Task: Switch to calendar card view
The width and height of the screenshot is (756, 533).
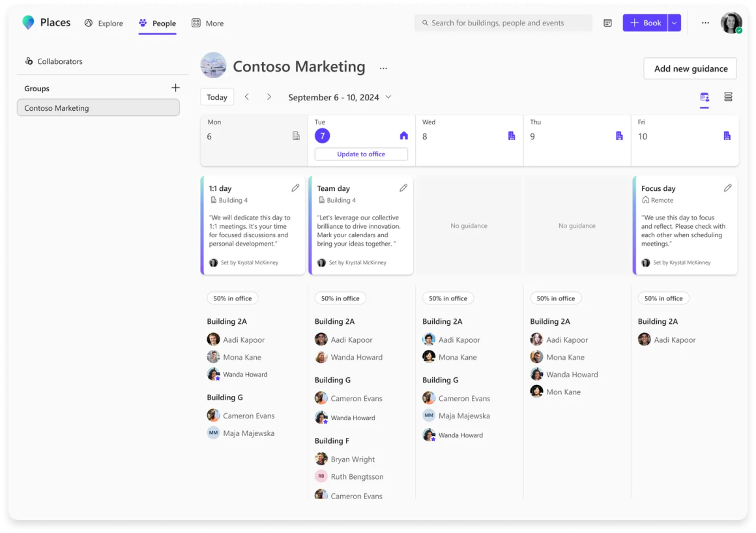Action: point(705,97)
